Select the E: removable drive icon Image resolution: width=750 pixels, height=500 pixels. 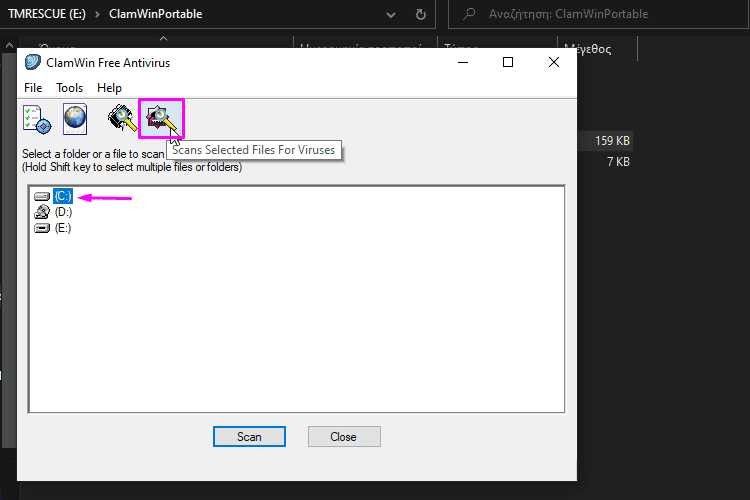[42, 228]
